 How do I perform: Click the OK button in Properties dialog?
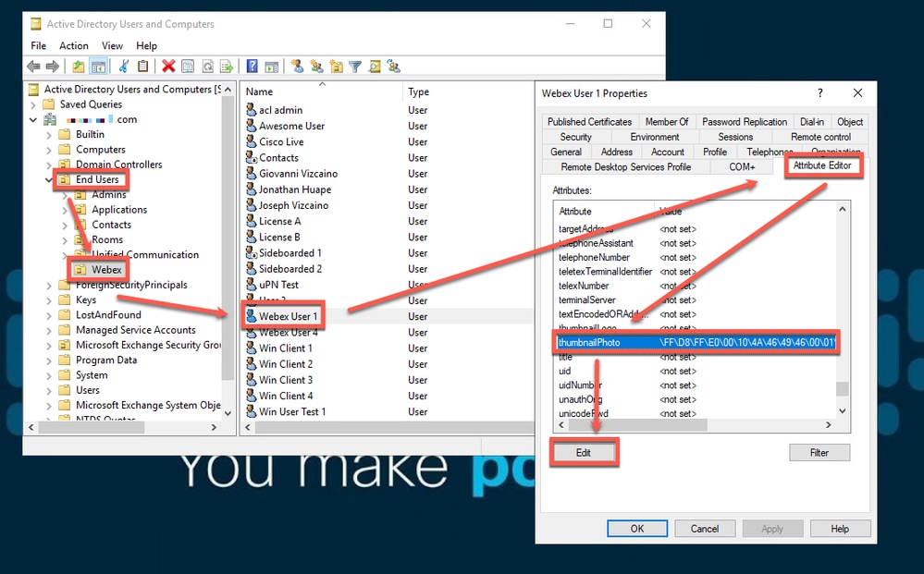click(x=637, y=529)
